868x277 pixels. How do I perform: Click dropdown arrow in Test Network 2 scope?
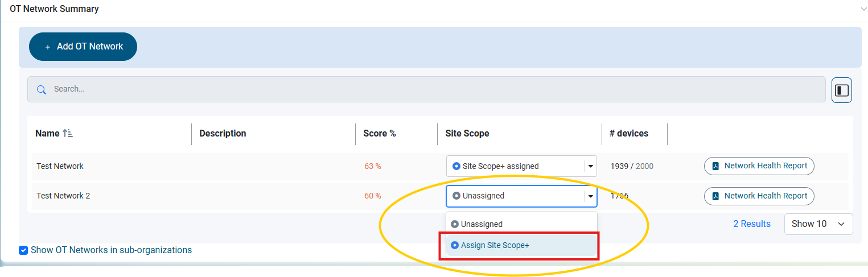point(590,196)
